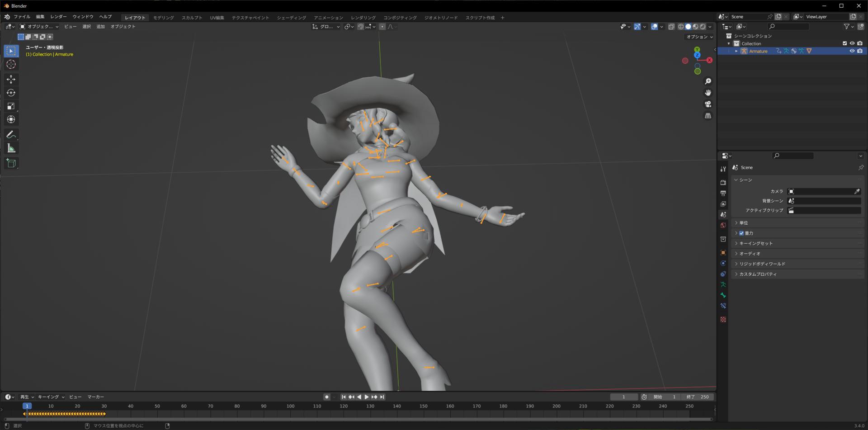Open the outliner filter dropdown
The image size is (868, 430).
click(x=849, y=27)
